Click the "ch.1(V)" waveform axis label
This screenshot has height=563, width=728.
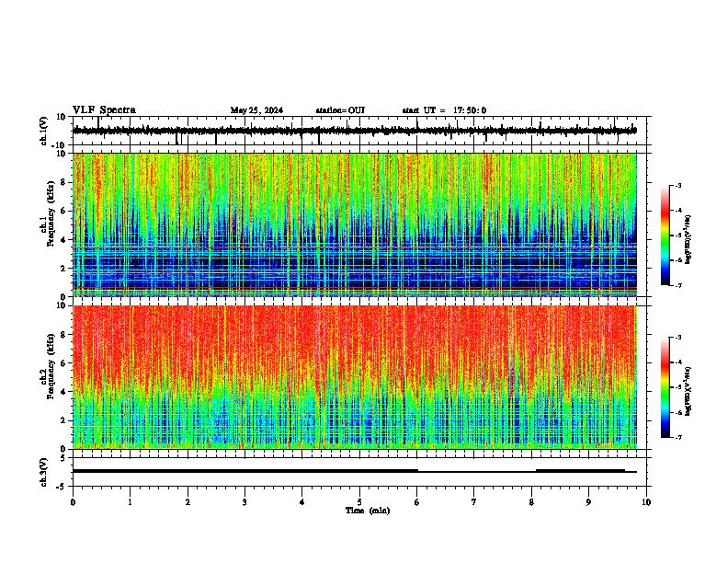(x=44, y=131)
